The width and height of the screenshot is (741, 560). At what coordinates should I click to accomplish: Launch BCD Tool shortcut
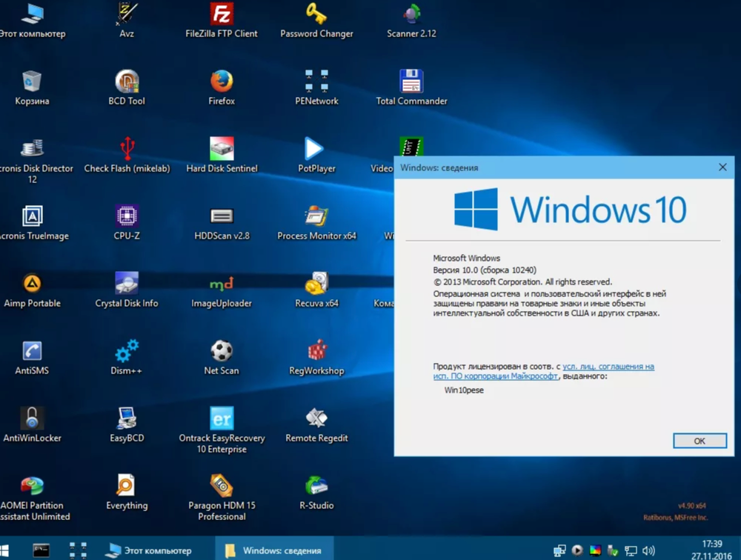coord(127,87)
